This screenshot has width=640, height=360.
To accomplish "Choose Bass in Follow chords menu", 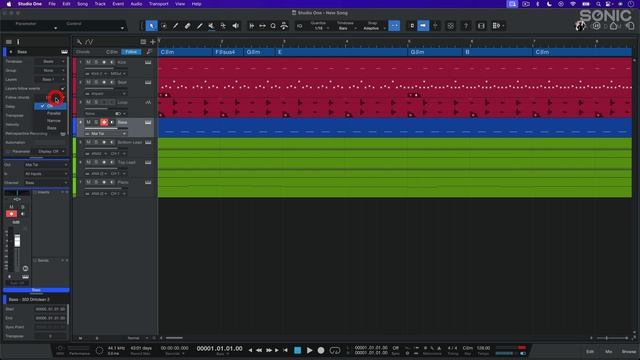I will coord(51,128).
